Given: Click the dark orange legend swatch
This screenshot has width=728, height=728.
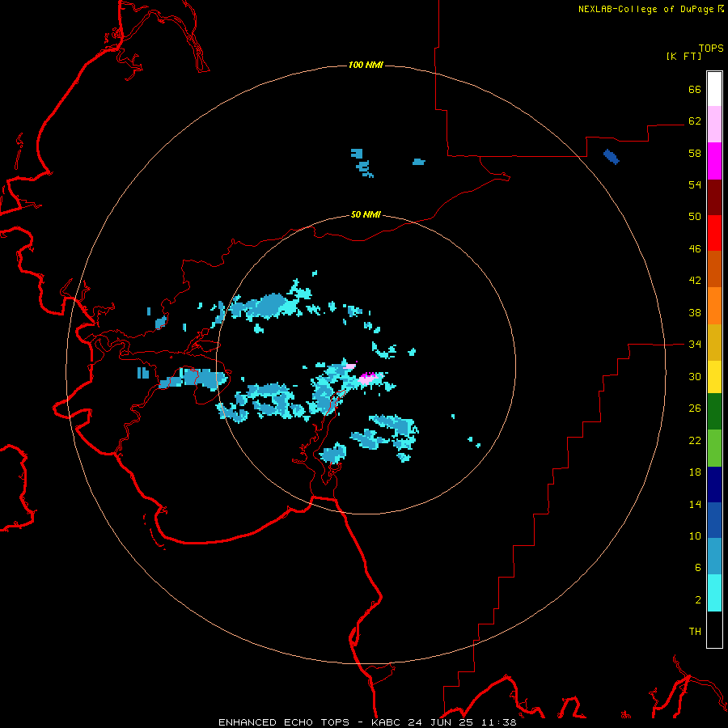Looking at the screenshot, I should point(714,269).
